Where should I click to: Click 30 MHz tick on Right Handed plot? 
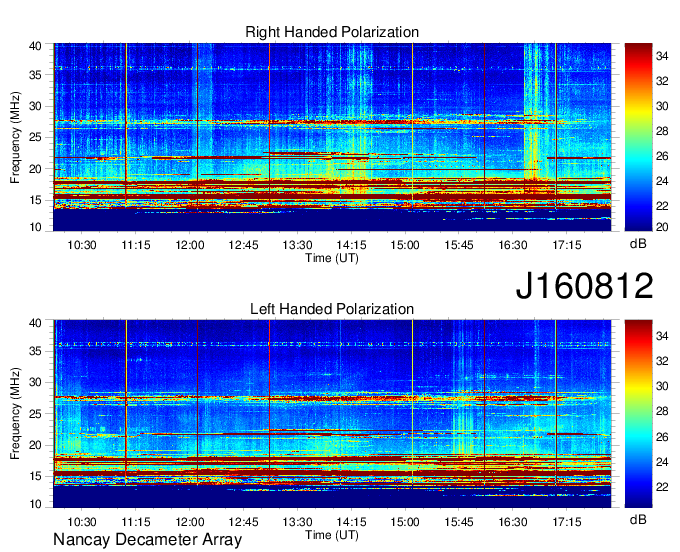tap(35, 106)
